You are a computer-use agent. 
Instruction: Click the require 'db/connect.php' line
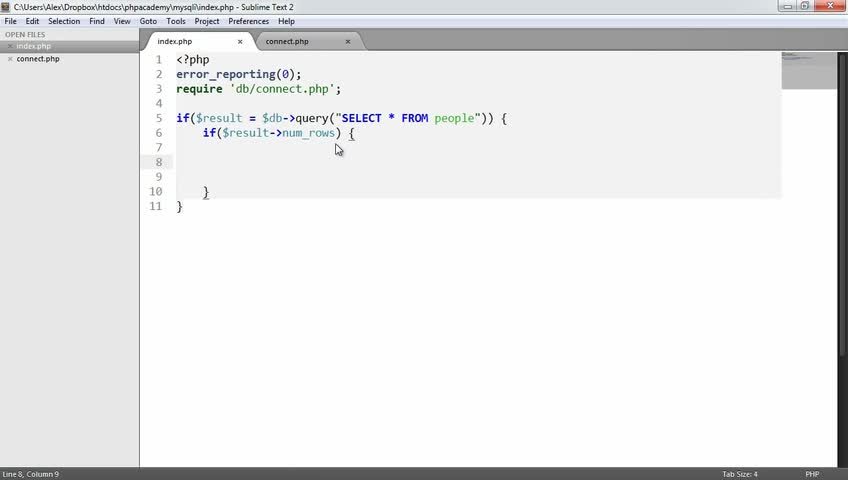click(x=259, y=89)
